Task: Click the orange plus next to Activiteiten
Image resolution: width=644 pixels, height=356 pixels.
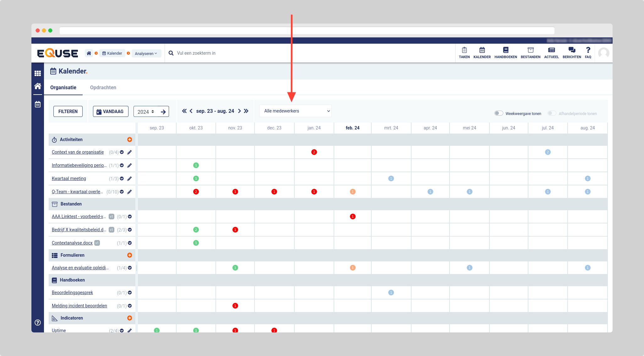Action: [129, 140]
